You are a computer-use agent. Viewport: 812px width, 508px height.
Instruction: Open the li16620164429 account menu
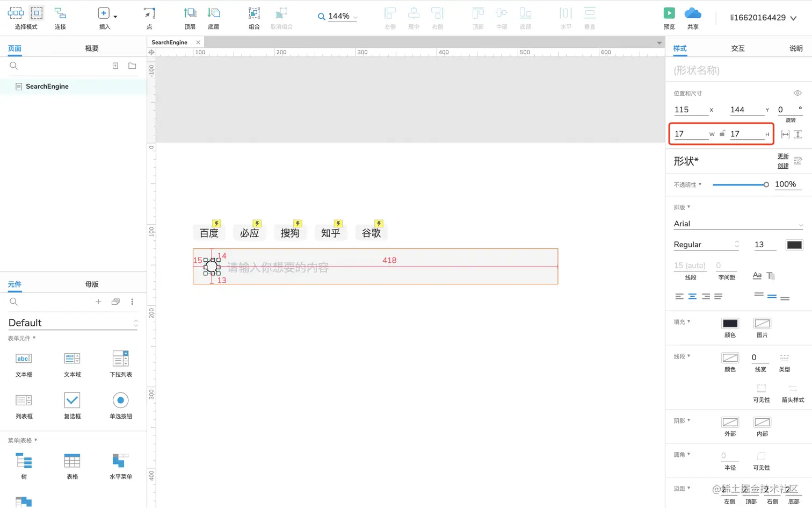pos(763,18)
